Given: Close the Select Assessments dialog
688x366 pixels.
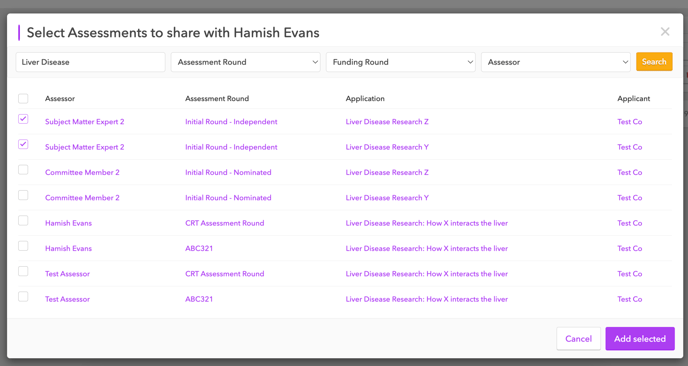Looking at the screenshot, I should (x=665, y=32).
